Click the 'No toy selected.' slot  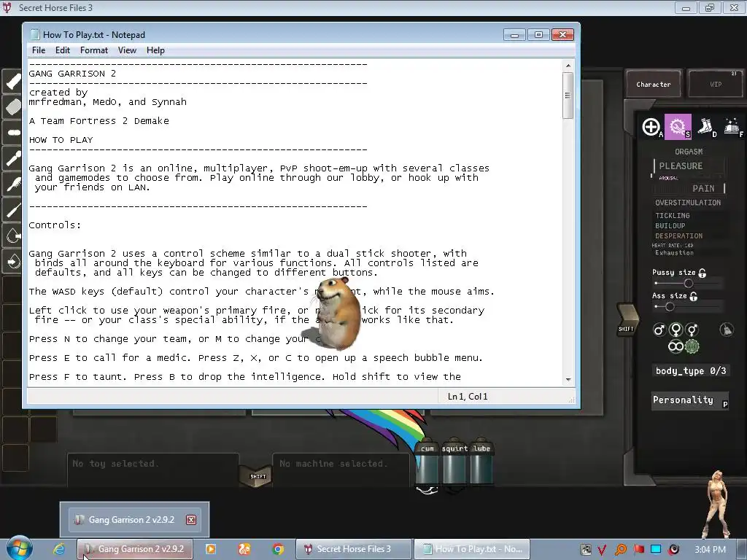(x=152, y=470)
